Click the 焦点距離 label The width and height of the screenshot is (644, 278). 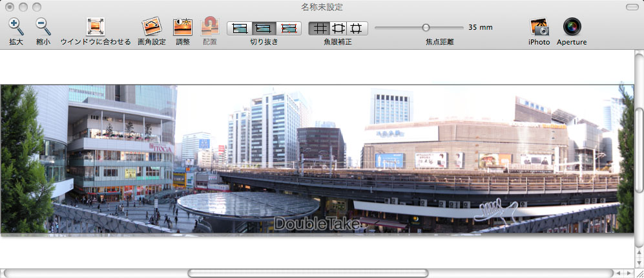click(x=439, y=42)
